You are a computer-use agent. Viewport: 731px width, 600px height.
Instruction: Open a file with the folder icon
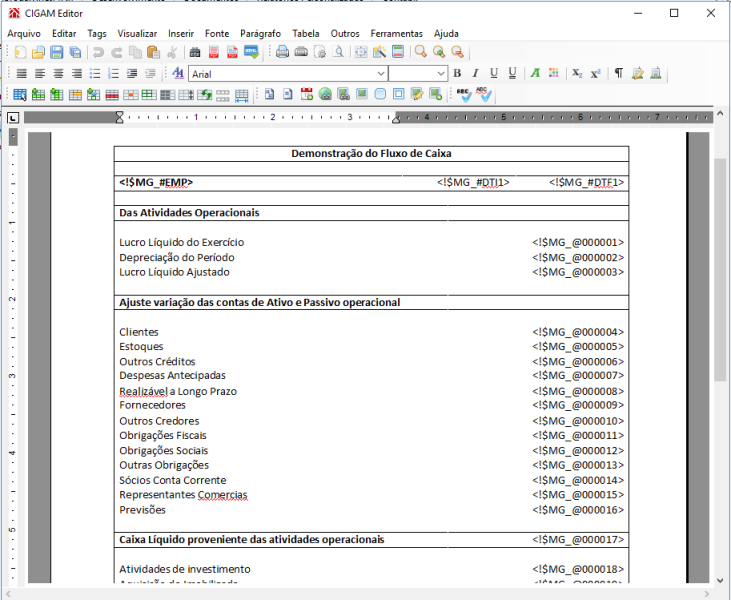click(38, 52)
